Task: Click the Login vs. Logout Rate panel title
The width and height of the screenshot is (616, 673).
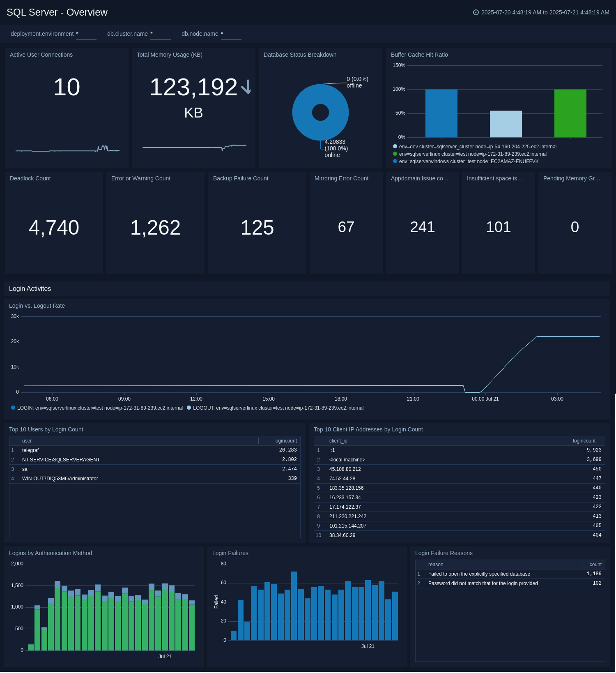Action: click(x=37, y=306)
